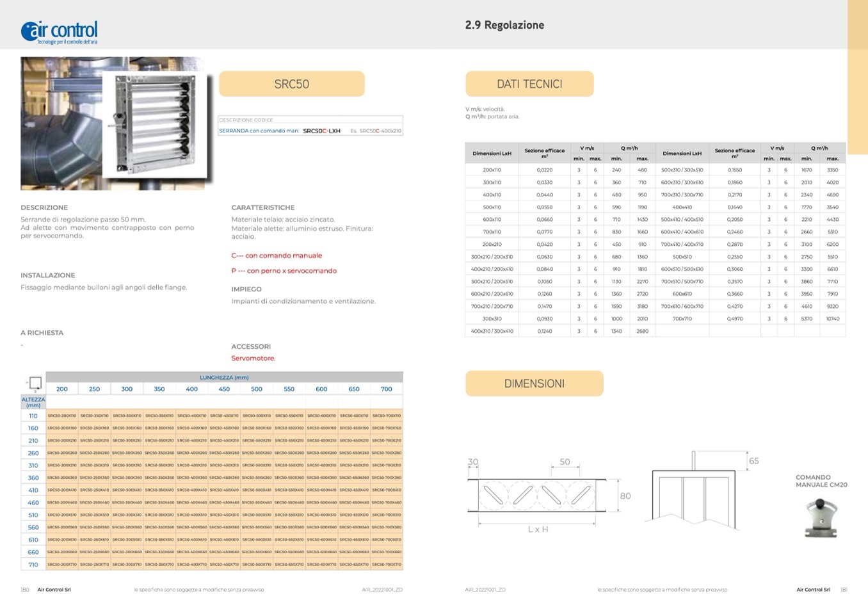Image resolution: width=868 pixels, height=614 pixels.
Task: Open the SRC50 damper product photo
Action: [113, 124]
